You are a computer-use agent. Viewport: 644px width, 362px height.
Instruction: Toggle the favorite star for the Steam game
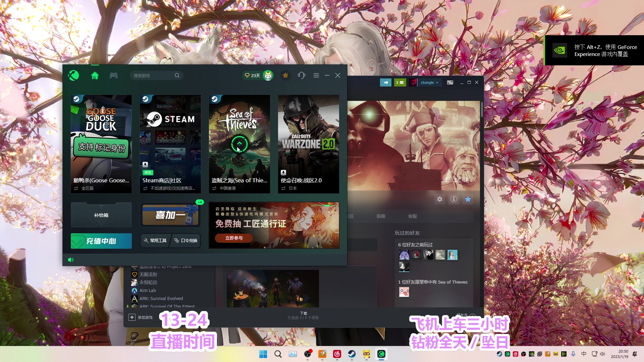coord(468,199)
